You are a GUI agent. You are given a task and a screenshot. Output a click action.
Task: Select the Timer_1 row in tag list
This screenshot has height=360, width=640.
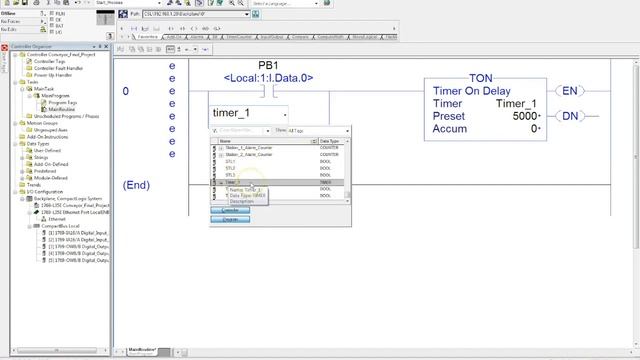click(277, 182)
